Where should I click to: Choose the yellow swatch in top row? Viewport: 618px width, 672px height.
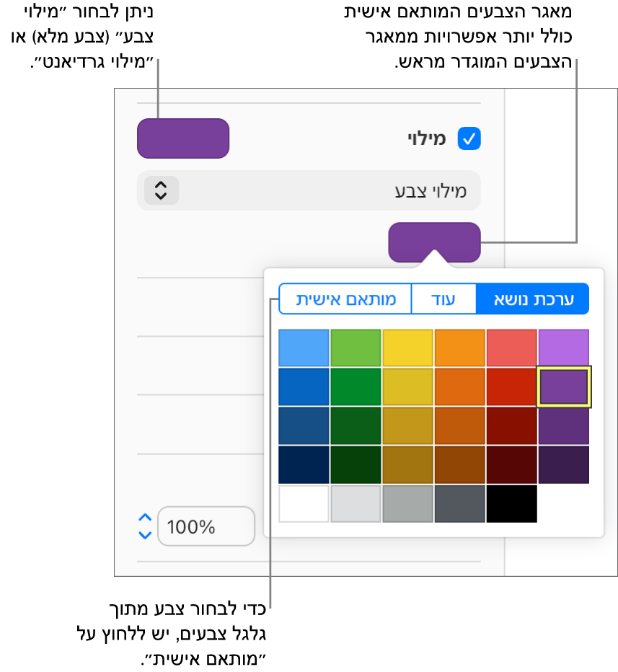(x=407, y=348)
